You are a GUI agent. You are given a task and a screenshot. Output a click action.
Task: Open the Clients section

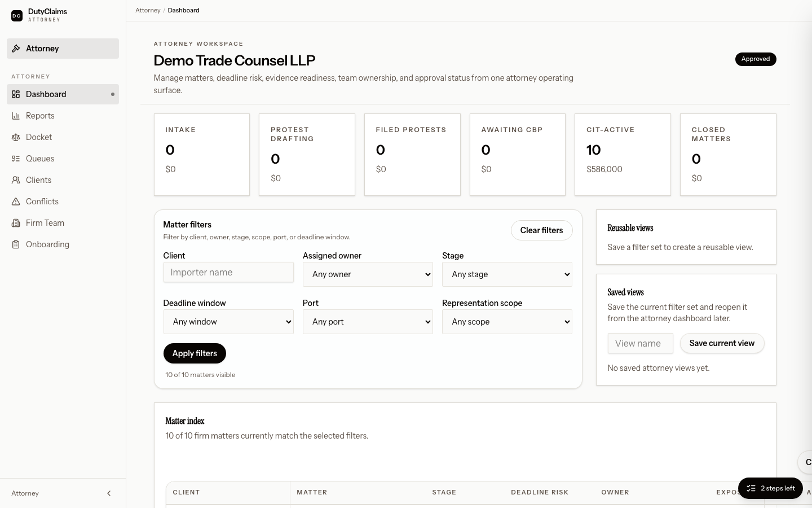coord(63,180)
